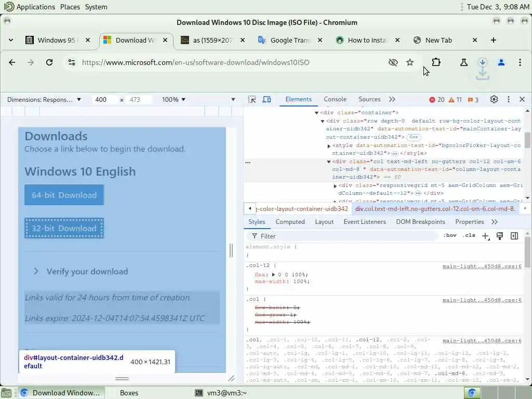The height and width of the screenshot is (399, 532).
Task: Open site information icon in address bar
Action: click(x=72, y=62)
